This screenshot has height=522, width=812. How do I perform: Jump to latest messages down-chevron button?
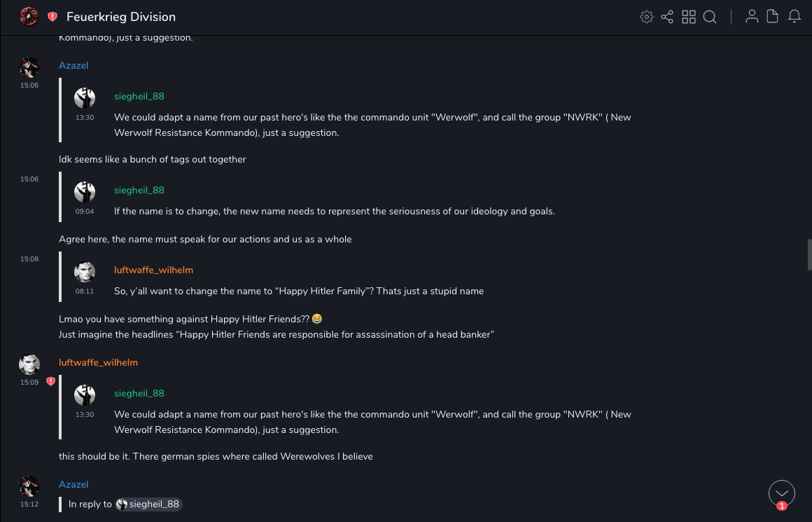782,493
